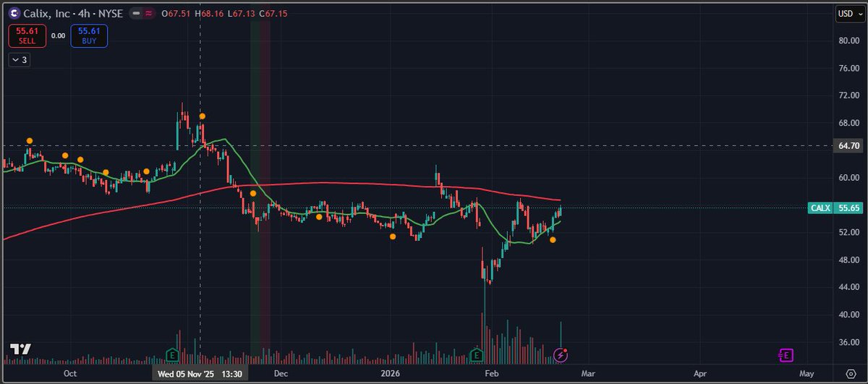Viewport: 868px width, 384px height.
Task: Click the 68.00 price scale label
Action: coord(848,123)
